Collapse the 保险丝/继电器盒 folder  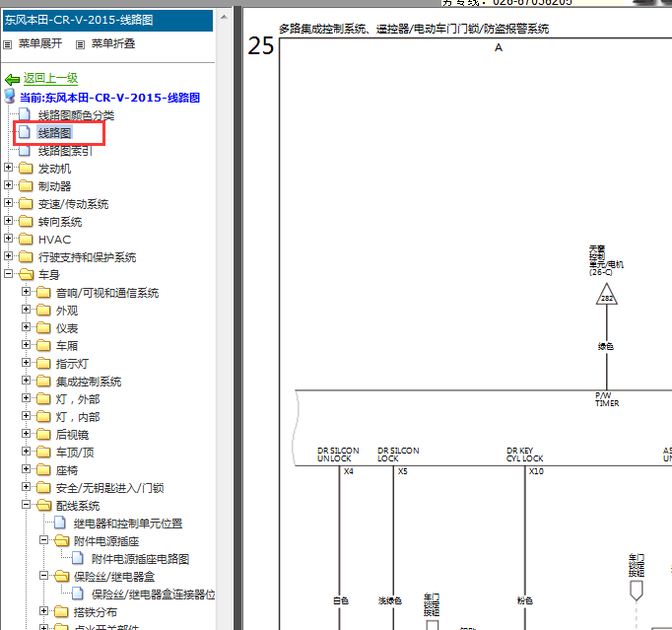pos(43,575)
